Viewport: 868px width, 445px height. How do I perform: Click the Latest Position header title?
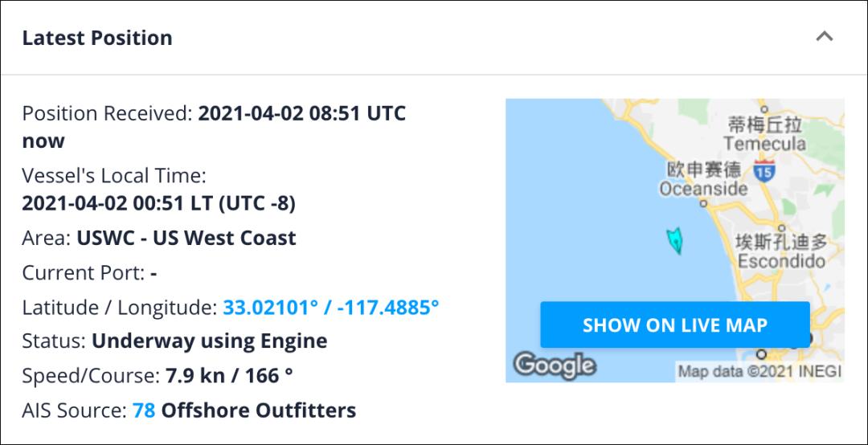pyautogui.click(x=97, y=38)
